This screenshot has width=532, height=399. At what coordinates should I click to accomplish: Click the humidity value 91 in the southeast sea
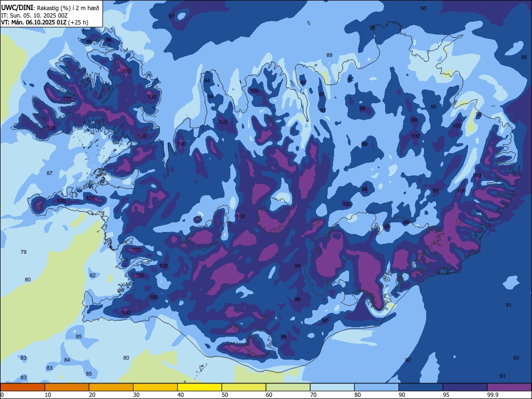[508, 305]
